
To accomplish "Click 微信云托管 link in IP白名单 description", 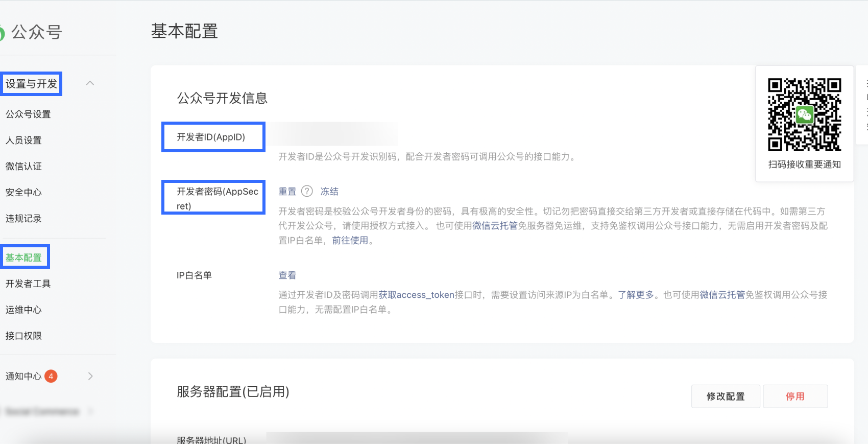I will (722, 295).
